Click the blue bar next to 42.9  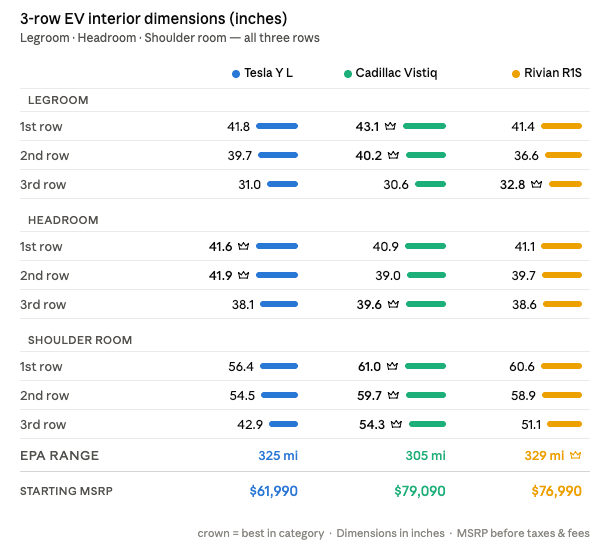(x=284, y=424)
